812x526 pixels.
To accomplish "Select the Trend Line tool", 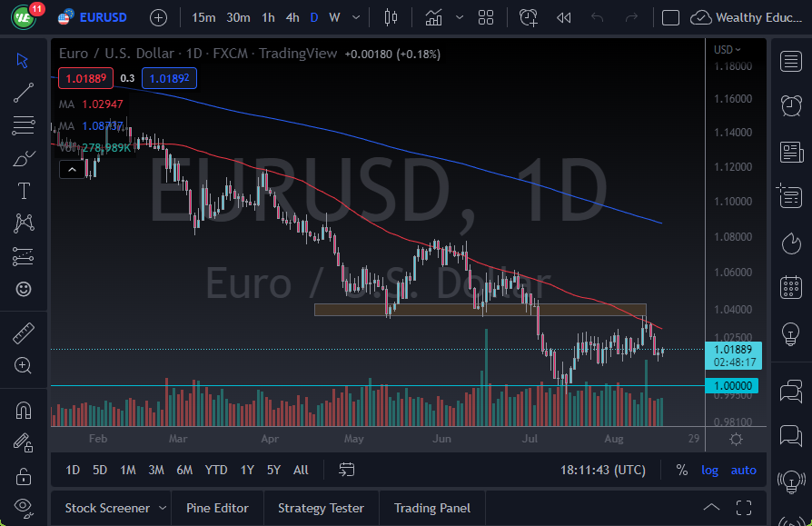I will pos(24,93).
